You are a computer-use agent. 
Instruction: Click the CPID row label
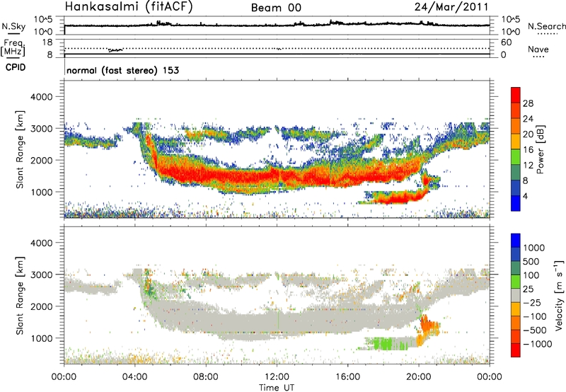click(x=16, y=67)
